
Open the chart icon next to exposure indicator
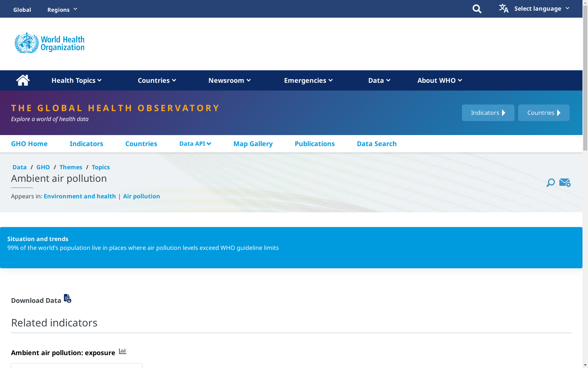click(x=123, y=351)
